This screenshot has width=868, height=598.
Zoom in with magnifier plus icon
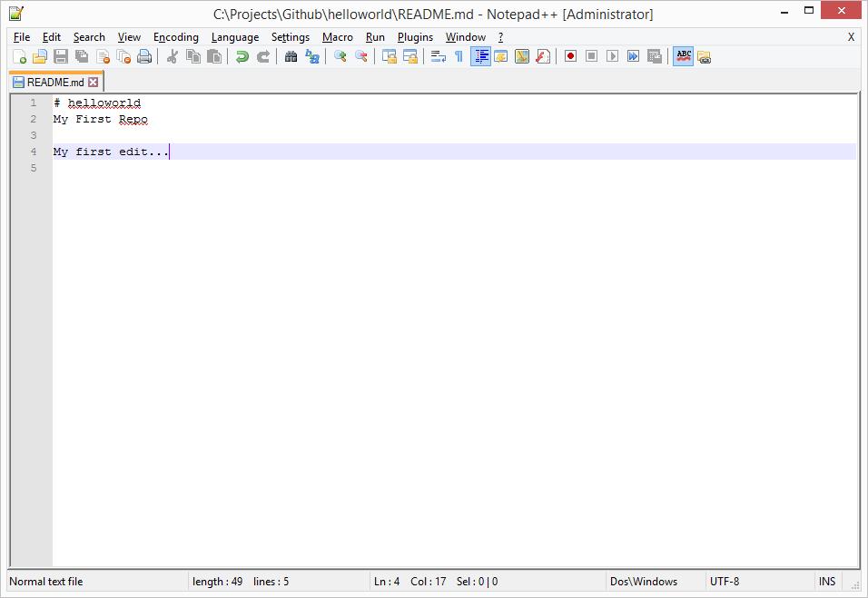coord(340,56)
